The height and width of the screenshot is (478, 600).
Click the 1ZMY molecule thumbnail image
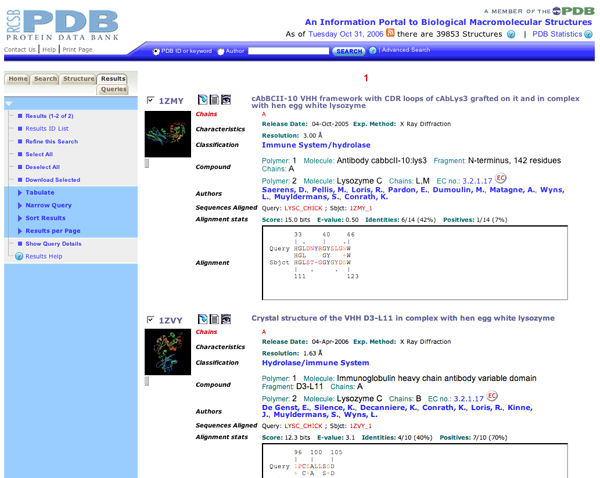click(x=165, y=133)
